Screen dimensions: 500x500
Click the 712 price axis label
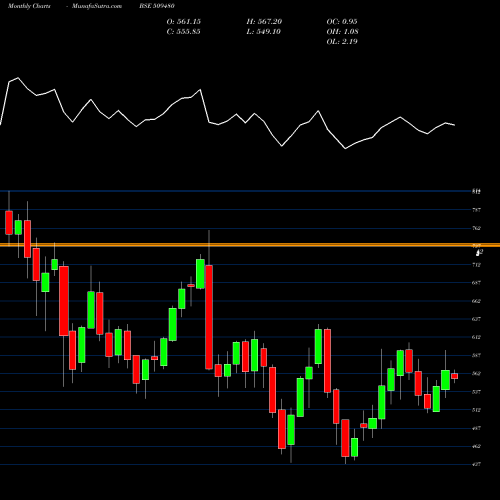[x=477, y=265]
